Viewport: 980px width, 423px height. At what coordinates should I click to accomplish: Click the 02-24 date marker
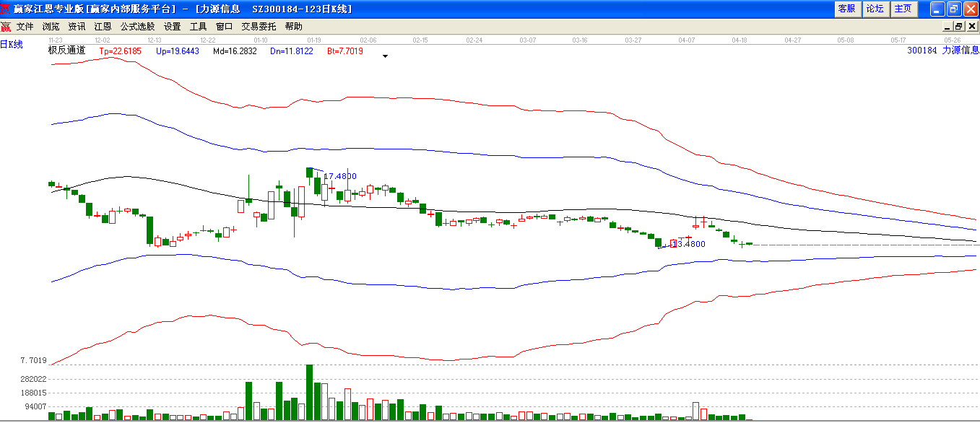tap(474, 40)
